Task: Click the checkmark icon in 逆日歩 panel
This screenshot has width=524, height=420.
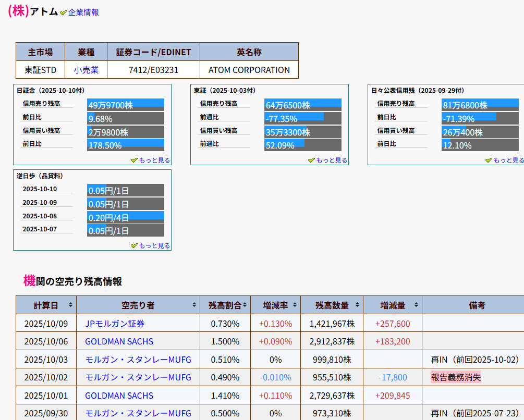Action: click(x=134, y=245)
